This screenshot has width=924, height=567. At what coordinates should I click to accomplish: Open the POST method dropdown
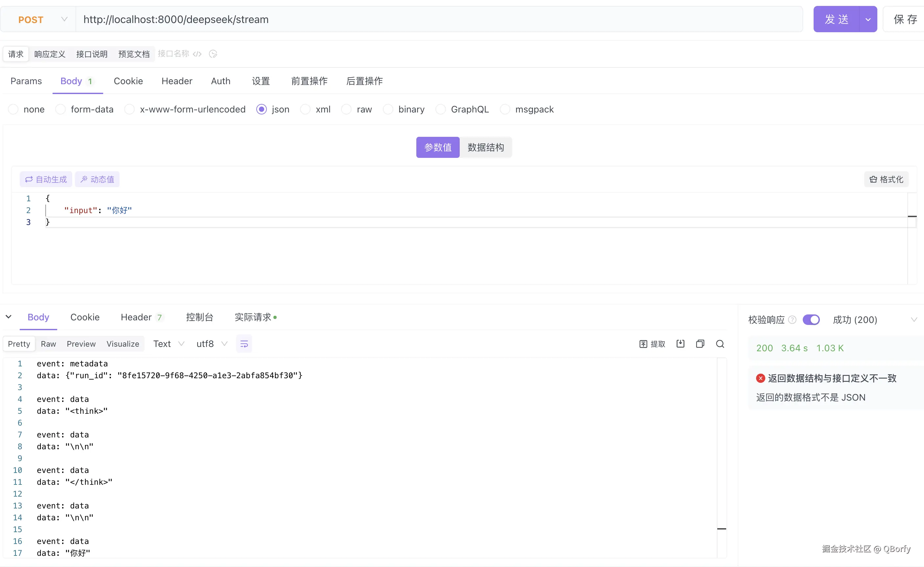42,19
